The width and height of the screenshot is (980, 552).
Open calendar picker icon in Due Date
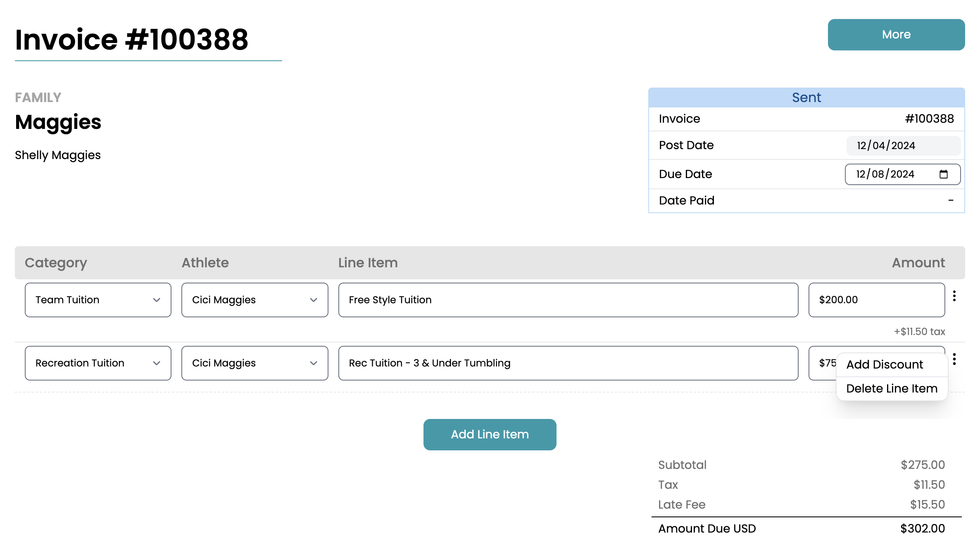tap(943, 174)
